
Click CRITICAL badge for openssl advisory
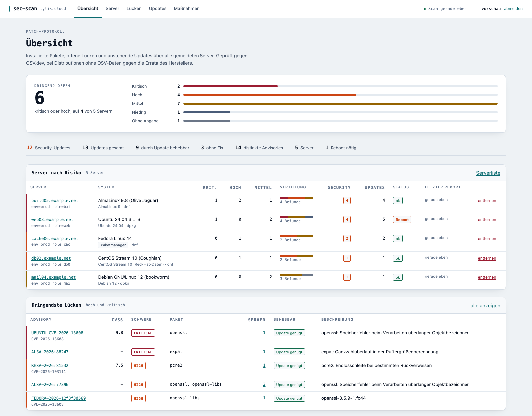coord(143,333)
